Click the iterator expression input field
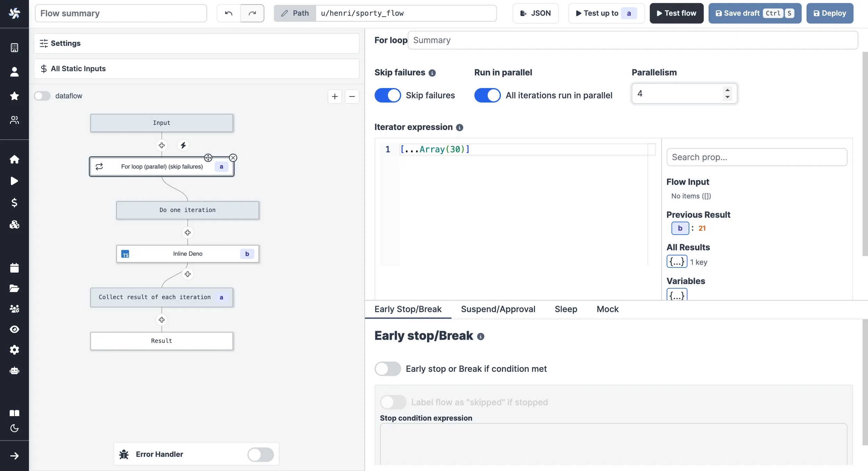Image resolution: width=868 pixels, height=471 pixels. click(x=517, y=149)
